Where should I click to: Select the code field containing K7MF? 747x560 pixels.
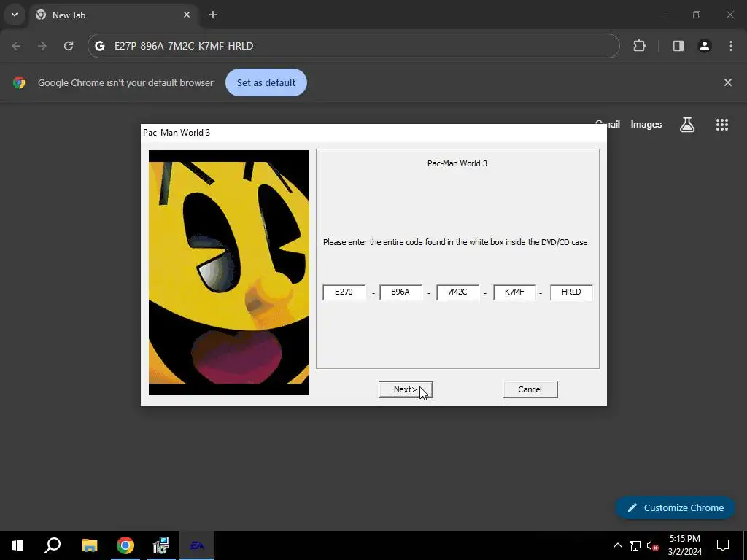514,292
